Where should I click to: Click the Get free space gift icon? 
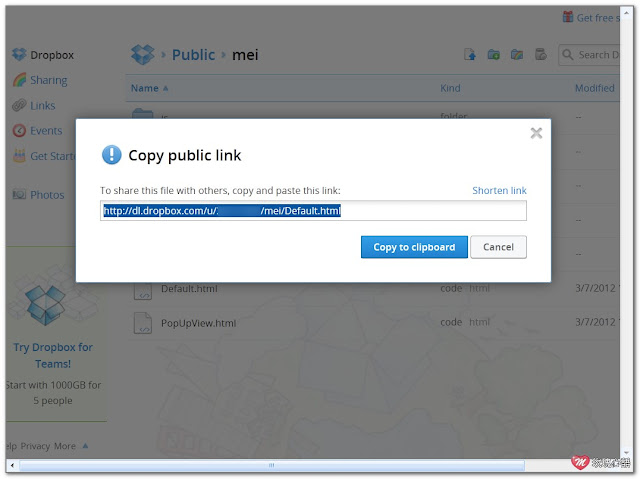coord(568,17)
